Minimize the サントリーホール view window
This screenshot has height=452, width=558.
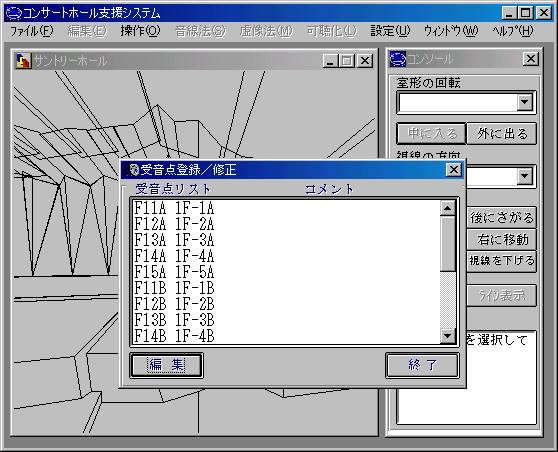tap(331, 61)
